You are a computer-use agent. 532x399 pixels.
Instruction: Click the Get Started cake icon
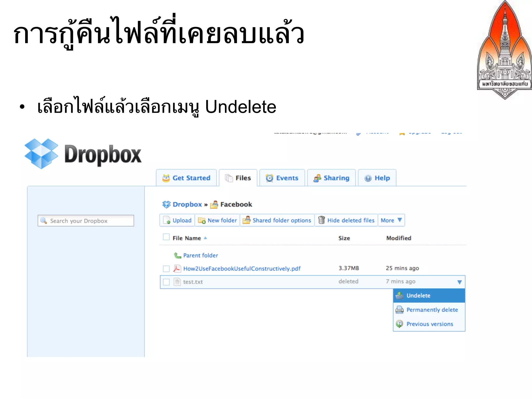(x=166, y=178)
